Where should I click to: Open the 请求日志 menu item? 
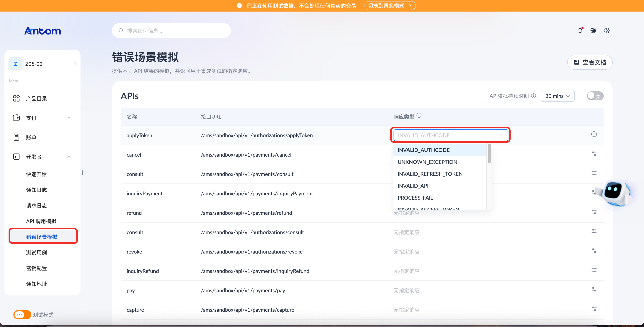(x=37, y=206)
